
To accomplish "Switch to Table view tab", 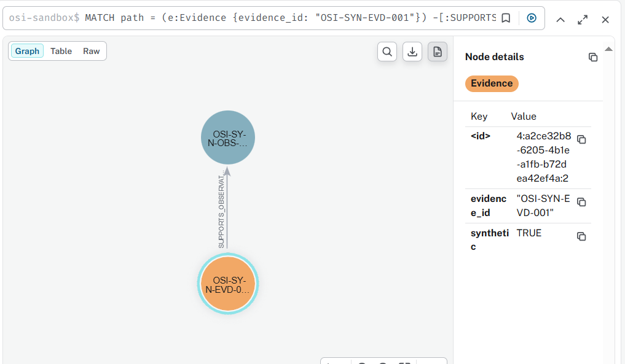I will pos(61,51).
